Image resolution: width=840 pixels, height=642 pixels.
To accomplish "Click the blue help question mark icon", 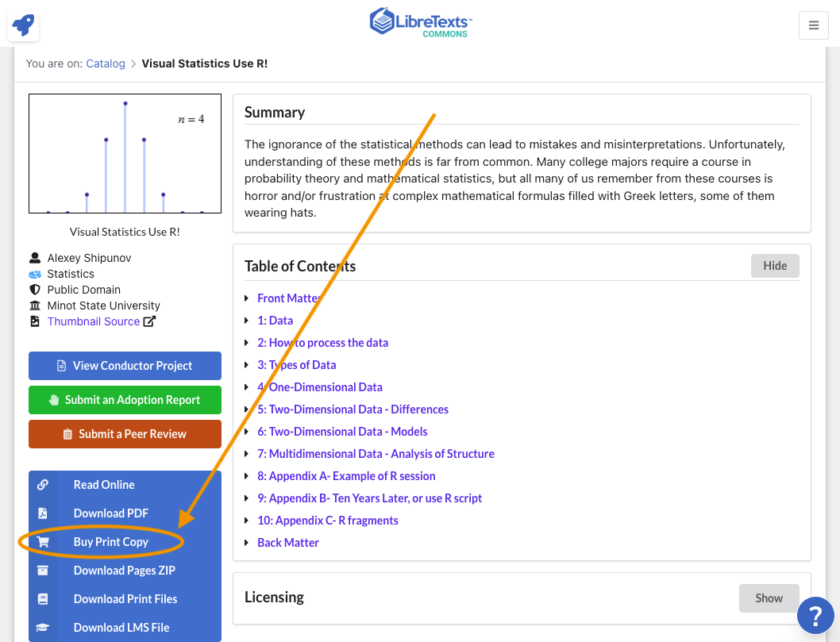I will tap(815, 615).
